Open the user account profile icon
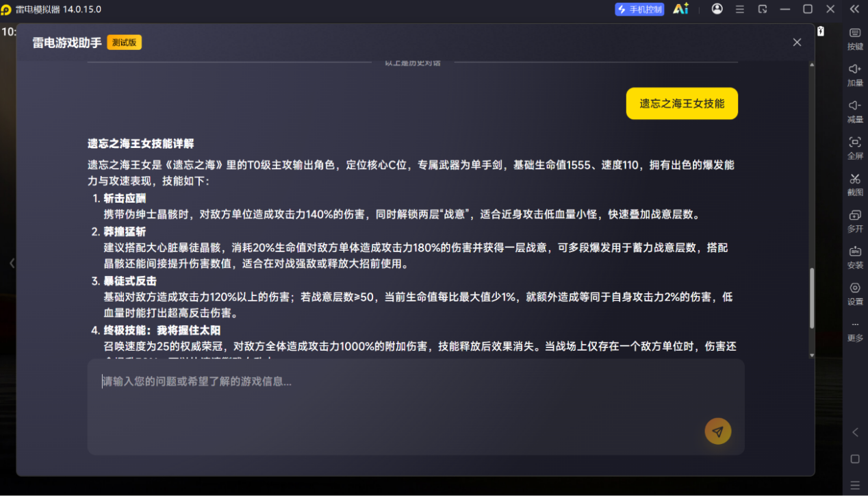The image size is (868, 496). pyautogui.click(x=717, y=9)
